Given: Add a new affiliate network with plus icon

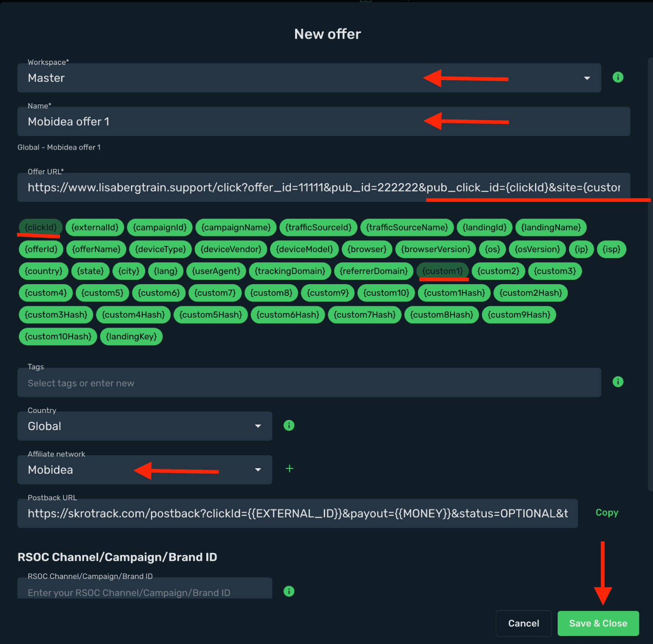Looking at the screenshot, I should tap(289, 469).
